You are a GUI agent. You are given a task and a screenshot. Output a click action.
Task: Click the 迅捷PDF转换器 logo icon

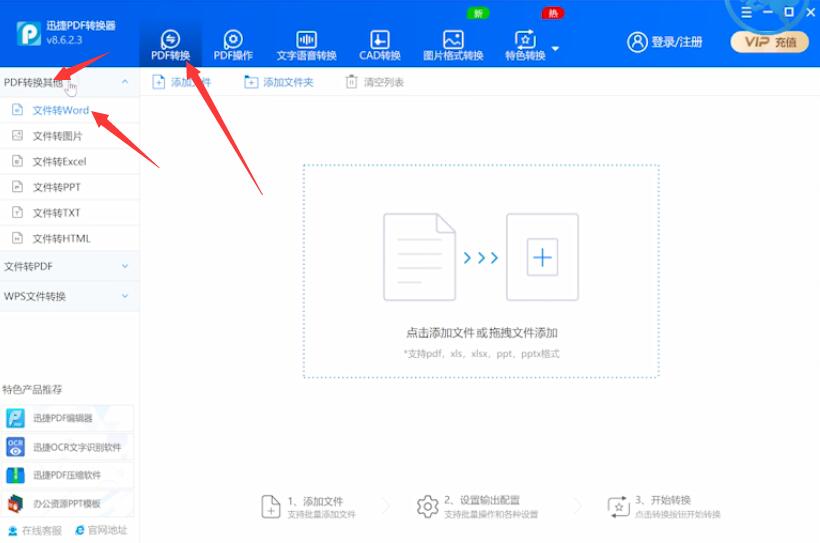click(x=28, y=34)
